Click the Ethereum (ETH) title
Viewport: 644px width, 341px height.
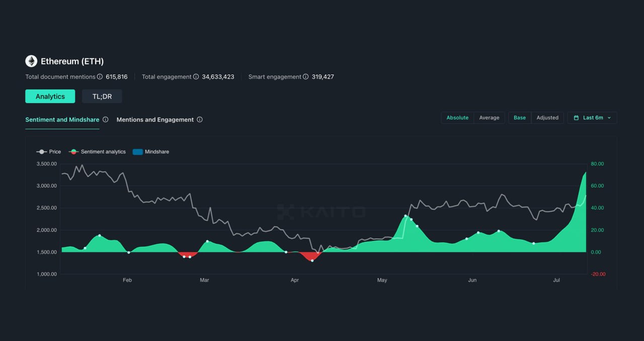point(72,61)
